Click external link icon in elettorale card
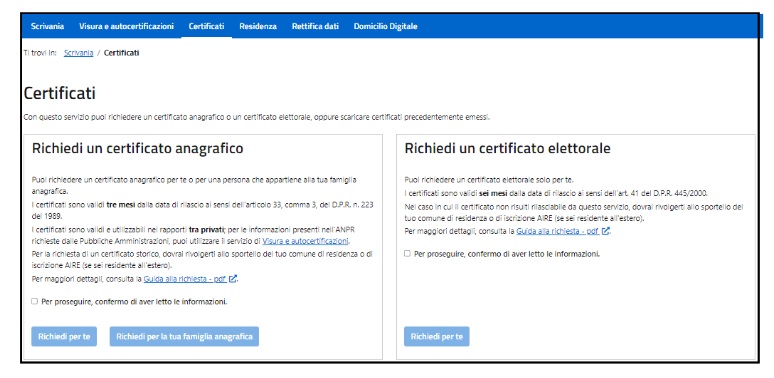 [x=606, y=230]
